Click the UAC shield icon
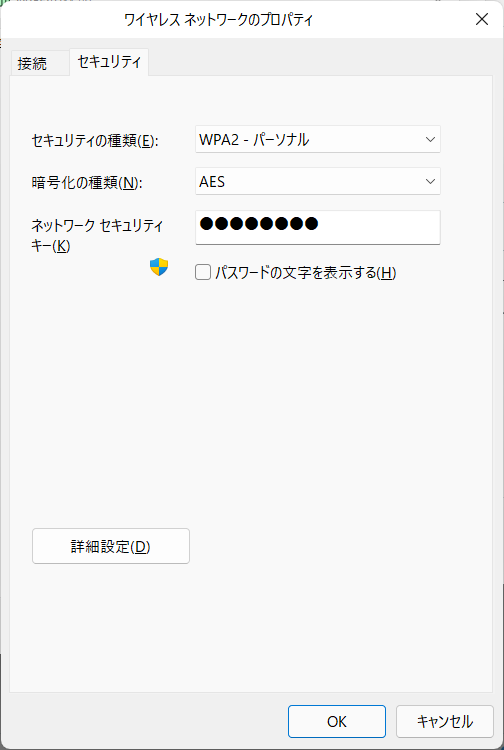The width and height of the screenshot is (504, 750). click(159, 267)
